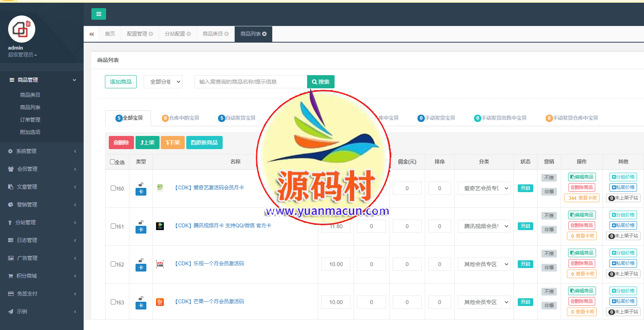
Task: Click the double-arrow tab scroll left icon
Action: pyautogui.click(x=91, y=34)
